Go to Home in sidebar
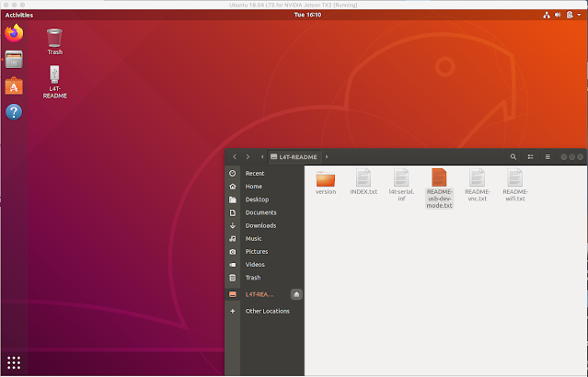The height and width of the screenshot is (377, 588). [x=264, y=187]
